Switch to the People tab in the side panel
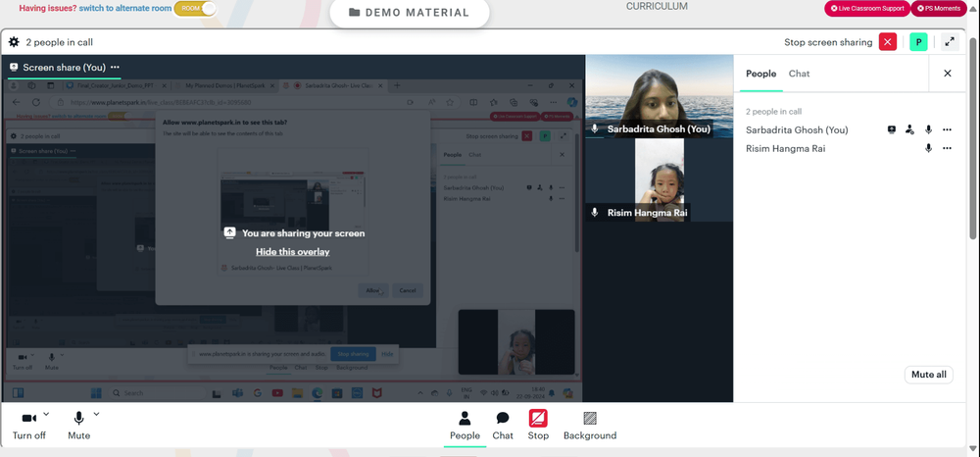 (x=761, y=74)
